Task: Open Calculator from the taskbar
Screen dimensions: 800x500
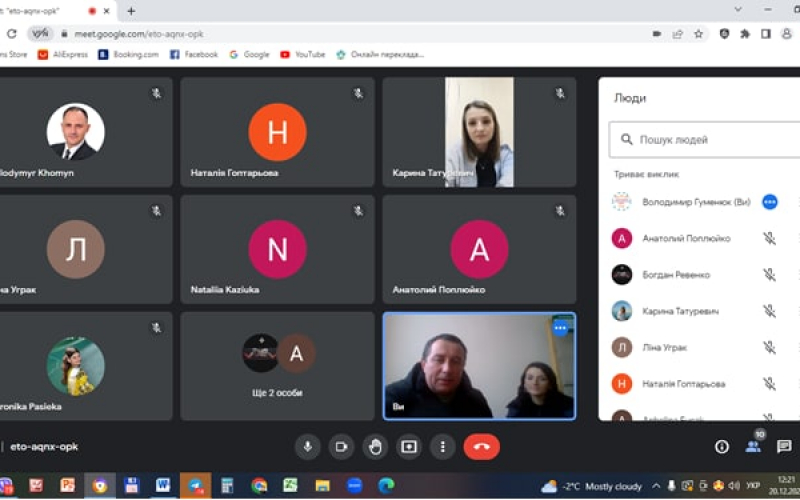Action: [227, 486]
